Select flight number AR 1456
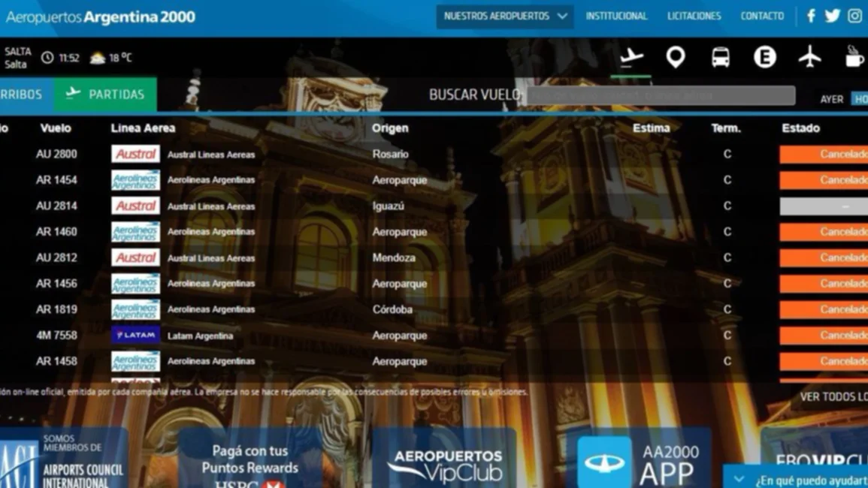868x488 pixels. click(x=56, y=283)
